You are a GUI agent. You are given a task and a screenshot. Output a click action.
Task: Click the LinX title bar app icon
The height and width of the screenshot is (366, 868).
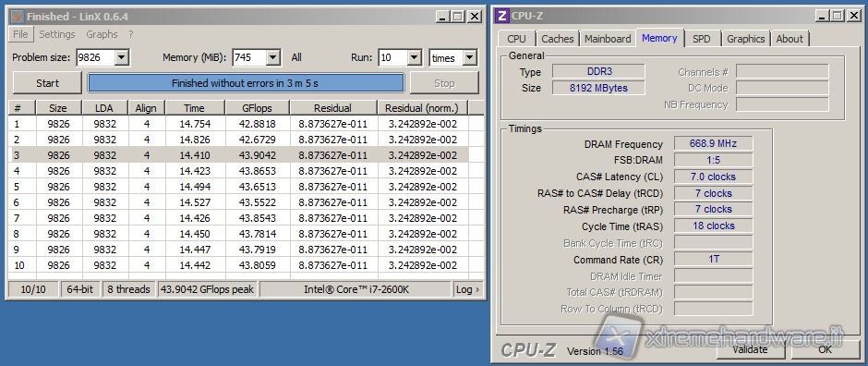pos(17,17)
